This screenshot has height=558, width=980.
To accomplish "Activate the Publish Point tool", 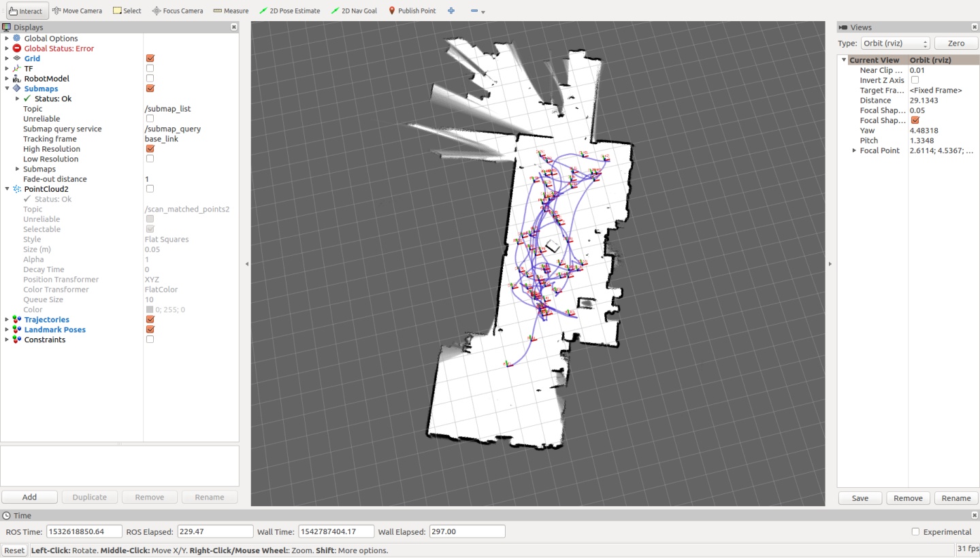I will pos(412,11).
